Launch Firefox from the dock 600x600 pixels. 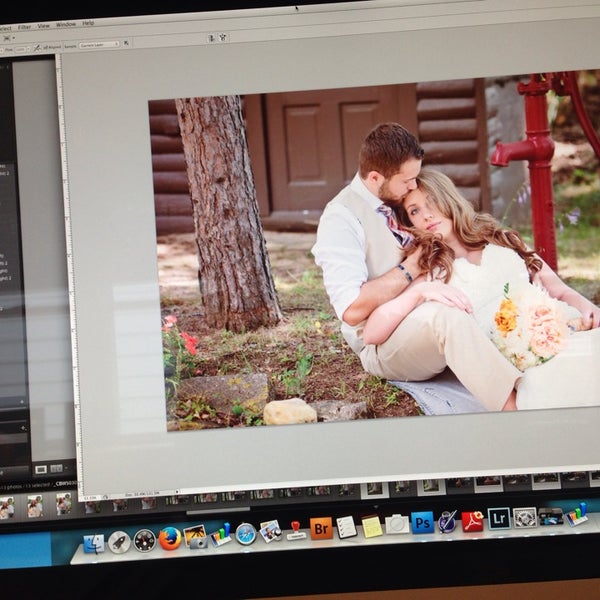(x=170, y=538)
